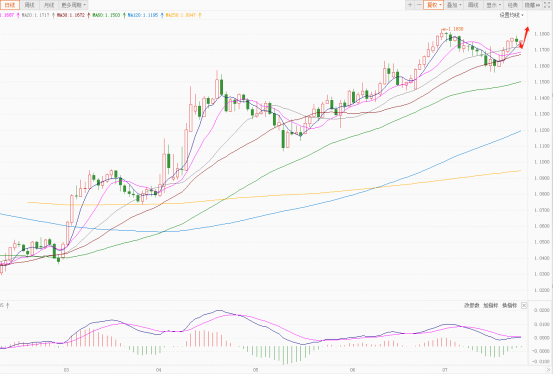Click the 1.1800 price axis label
Viewport: 554px width, 374px height.
pyautogui.click(x=542, y=34)
